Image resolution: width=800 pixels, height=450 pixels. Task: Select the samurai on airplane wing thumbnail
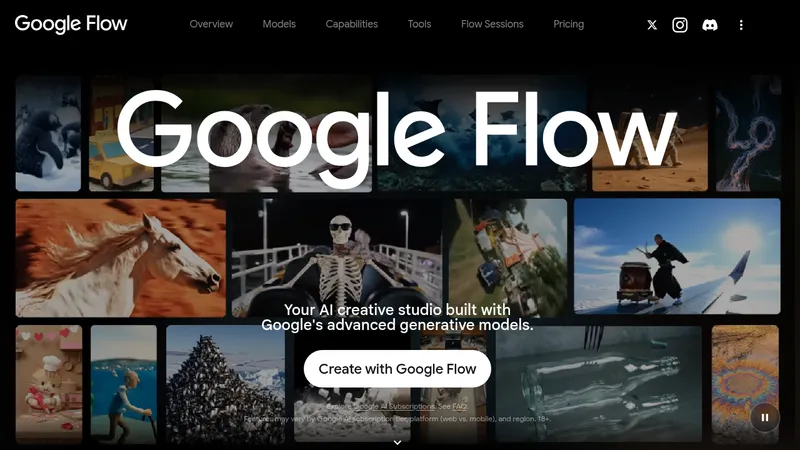pos(677,256)
